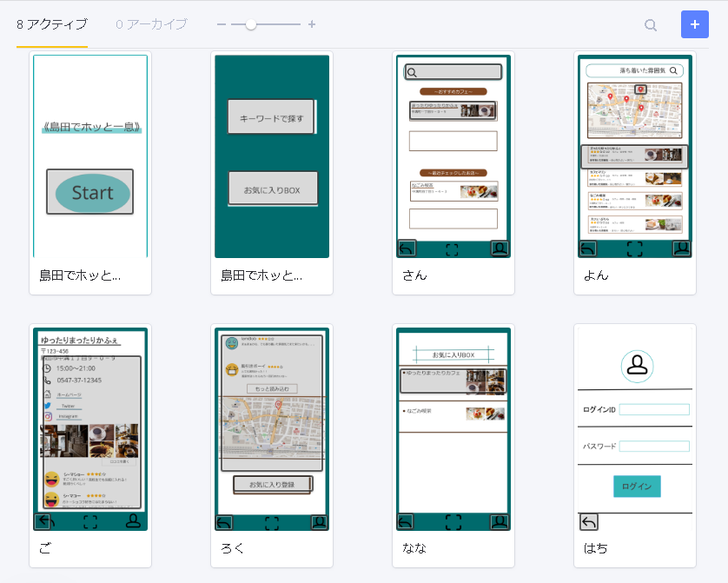Viewport: 728px width, 583px height.
Task: Open the よん screen thumbnail
Action: coord(635,173)
